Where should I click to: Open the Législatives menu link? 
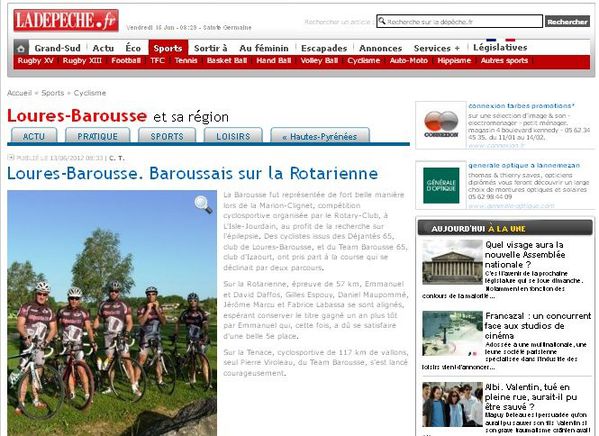point(500,47)
